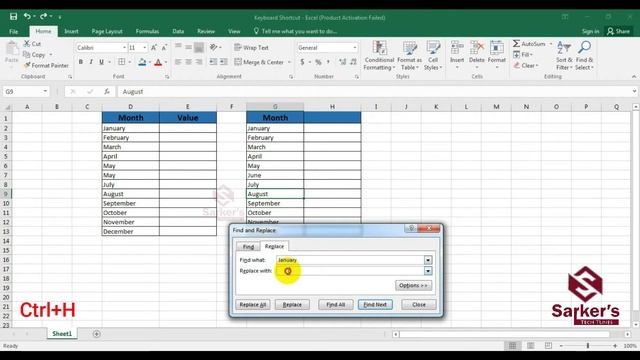The image size is (640, 360).
Task: Click the Replace with input field
Action: tap(350, 271)
